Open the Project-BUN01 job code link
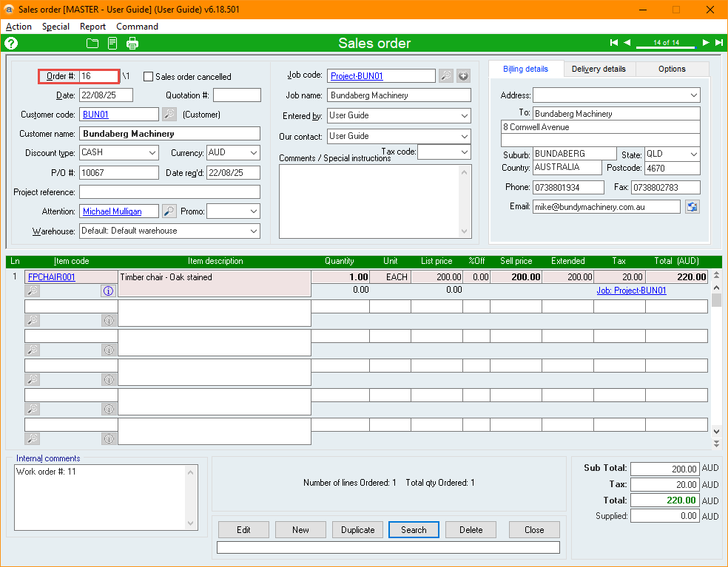This screenshot has width=728, height=567. [x=357, y=76]
